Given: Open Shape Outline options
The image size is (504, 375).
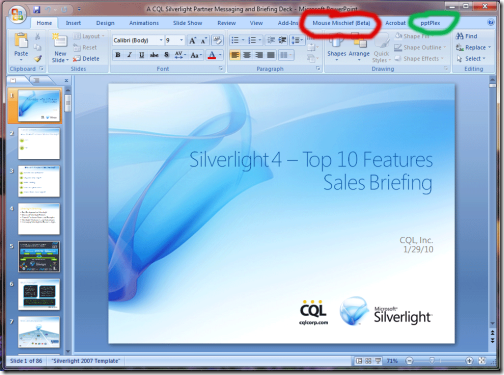Looking at the screenshot, I should tap(420, 47).
